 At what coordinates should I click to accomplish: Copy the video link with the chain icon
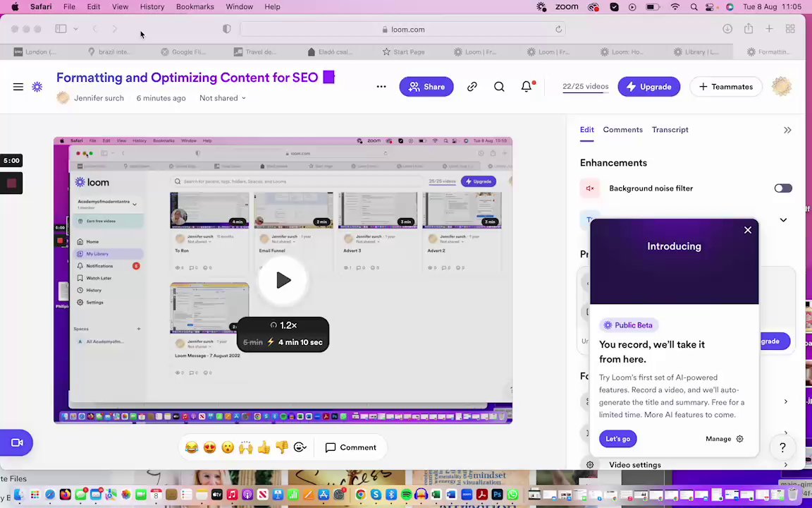tap(472, 87)
